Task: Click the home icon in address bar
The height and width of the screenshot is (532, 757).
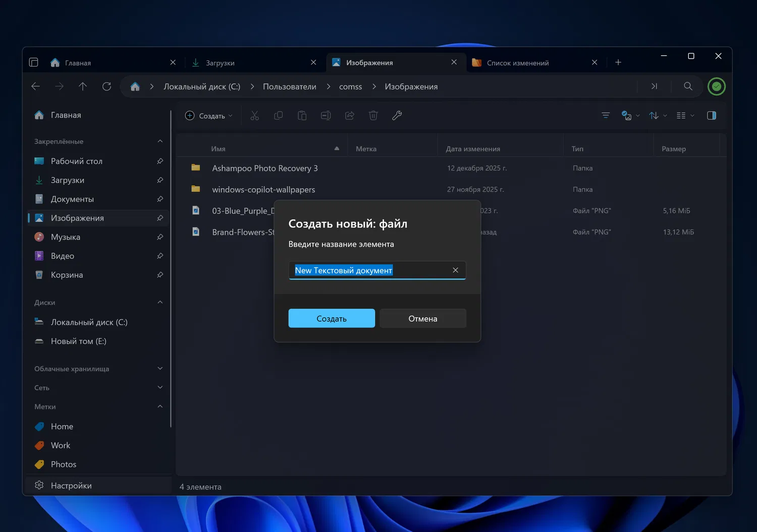Action: (135, 87)
